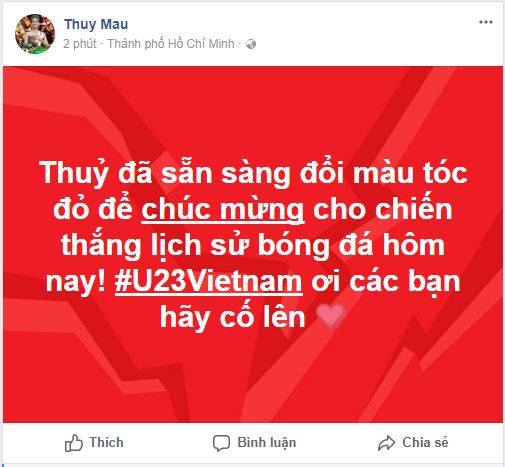
Task: Open the #U23Vietnam hashtag link
Action: [x=209, y=281]
